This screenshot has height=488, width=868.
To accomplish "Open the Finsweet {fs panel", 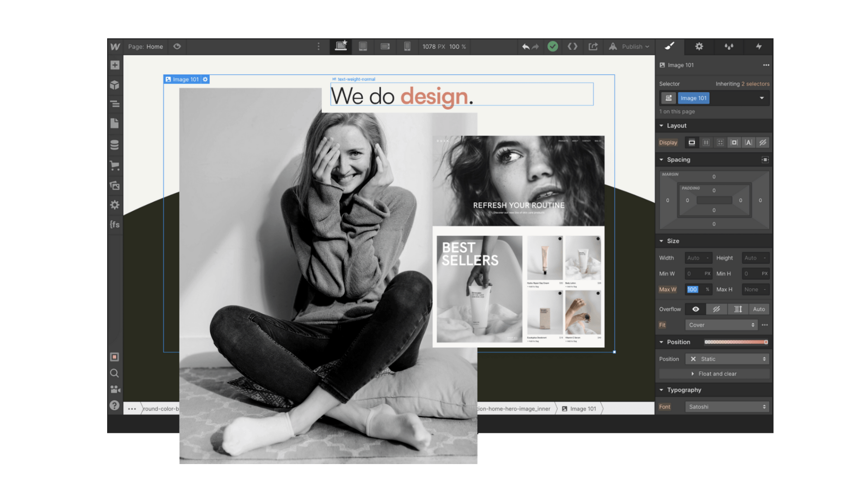I will (x=115, y=225).
